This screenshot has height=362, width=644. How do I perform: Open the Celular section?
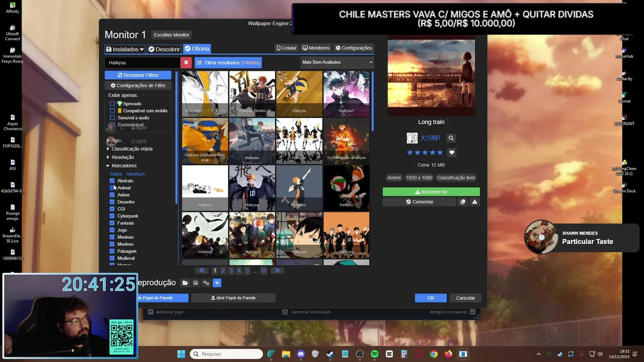[x=286, y=48]
